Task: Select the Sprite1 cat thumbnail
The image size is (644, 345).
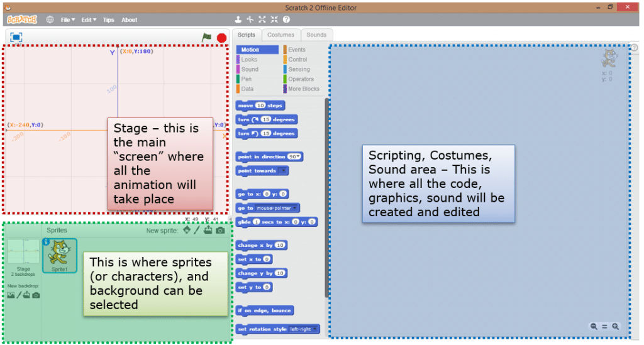Action: 60,256
